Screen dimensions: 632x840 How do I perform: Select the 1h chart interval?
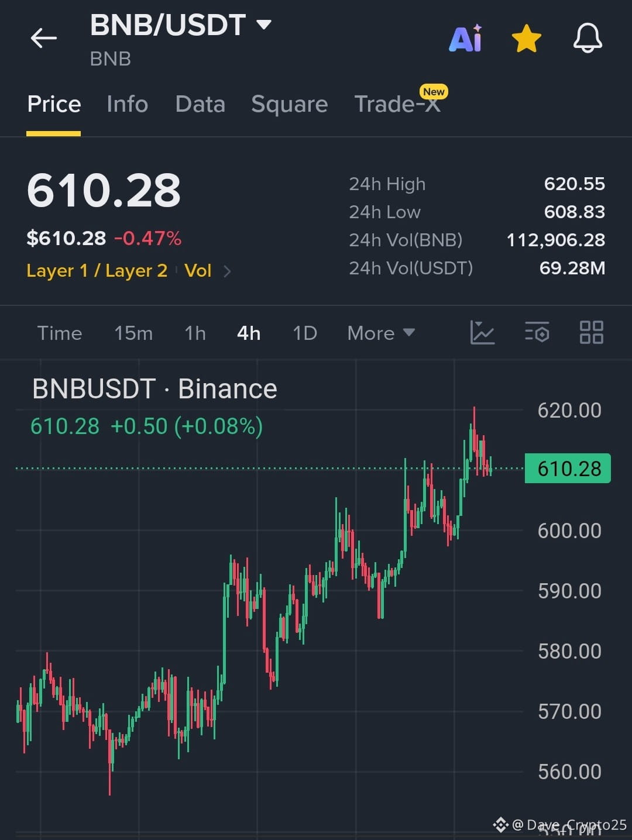pyautogui.click(x=195, y=333)
